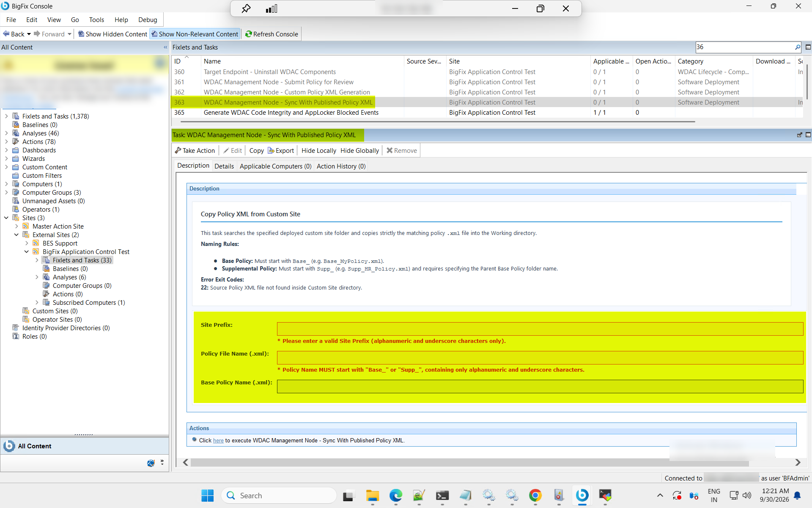Open the Forward history dropdown arrow
812x508 pixels.
(x=69, y=34)
